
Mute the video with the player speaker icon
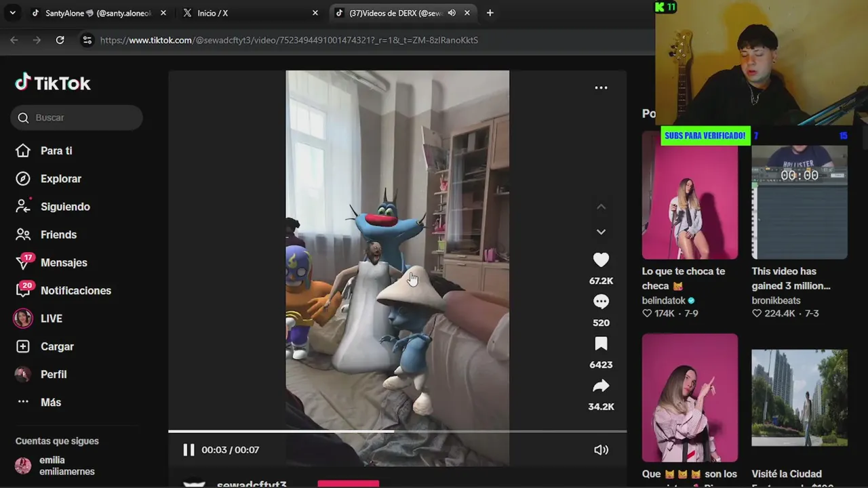(x=601, y=449)
